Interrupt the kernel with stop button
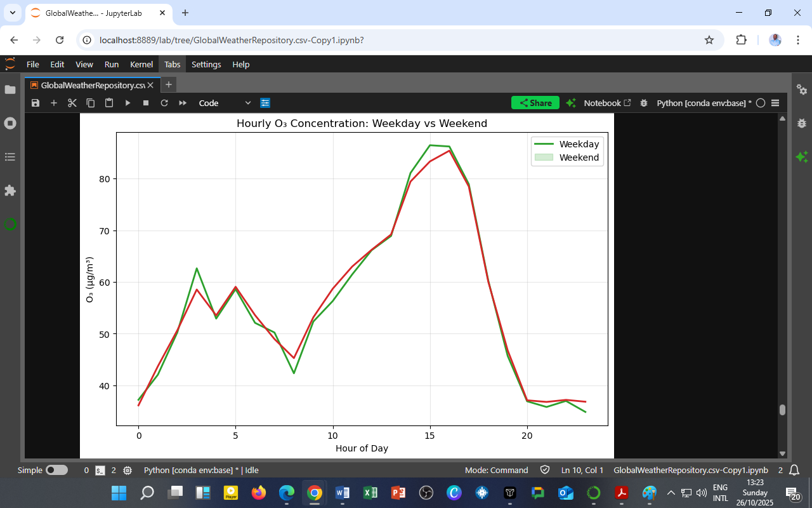Screen dimensions: 812x508 146,103
